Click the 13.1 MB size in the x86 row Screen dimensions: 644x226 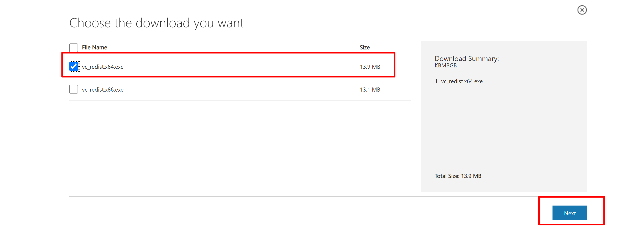370,90
